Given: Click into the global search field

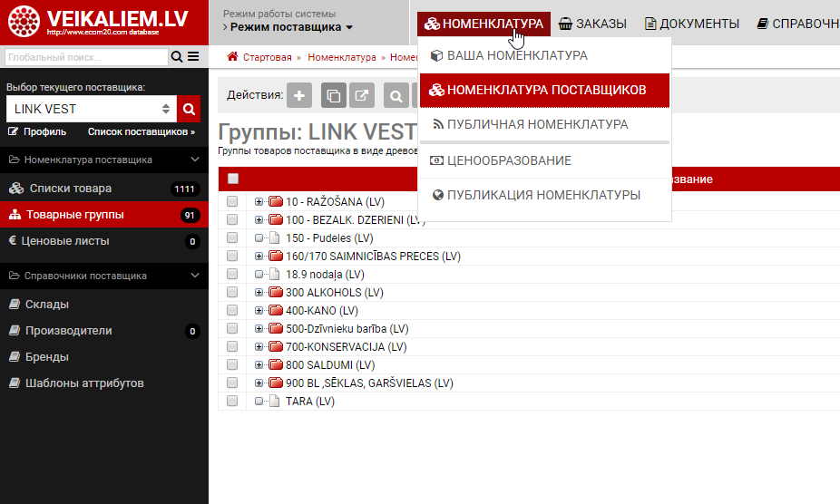Looking at the screenshot, I should click(86, 57).
